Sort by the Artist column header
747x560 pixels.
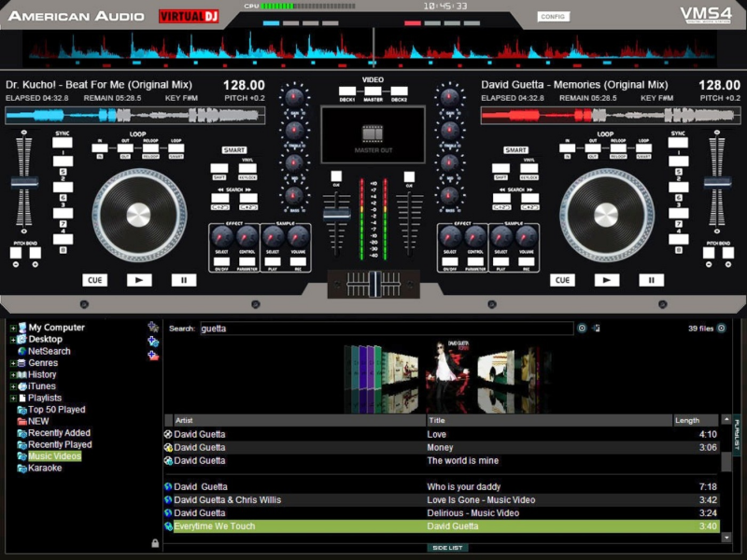click(300, 420)
